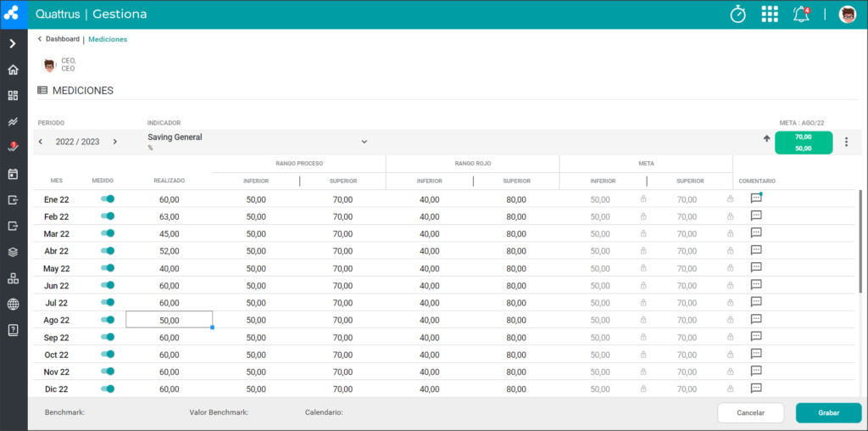Open comment for May 22
The height and width of the screenshot is (431, 868).
pyautogui.click(x=756, y=267)
